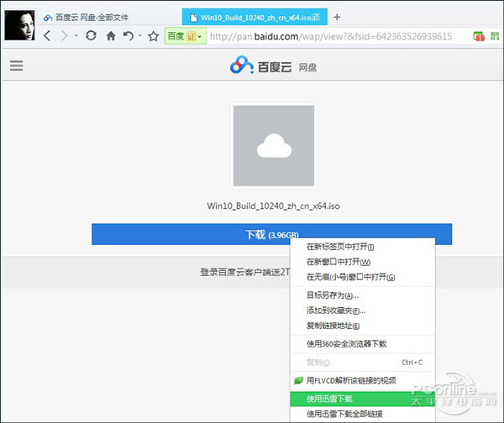Open a new tab with plus button

[337, 17]
